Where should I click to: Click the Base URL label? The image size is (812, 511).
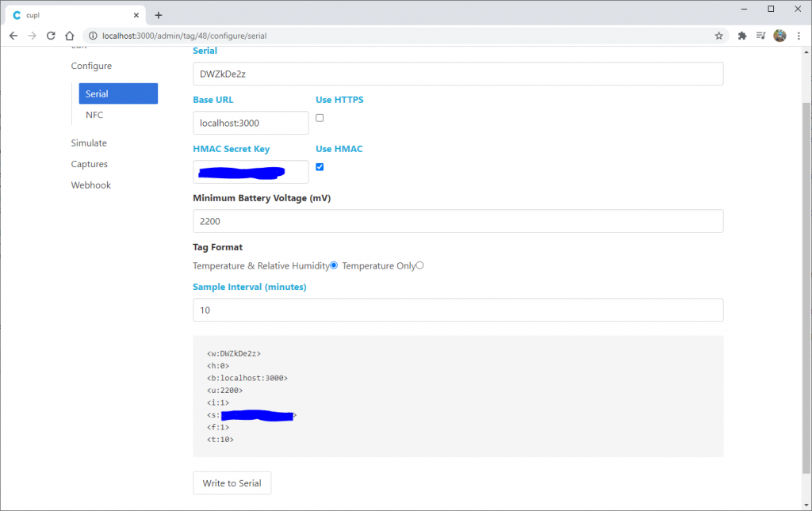[213, 100]
